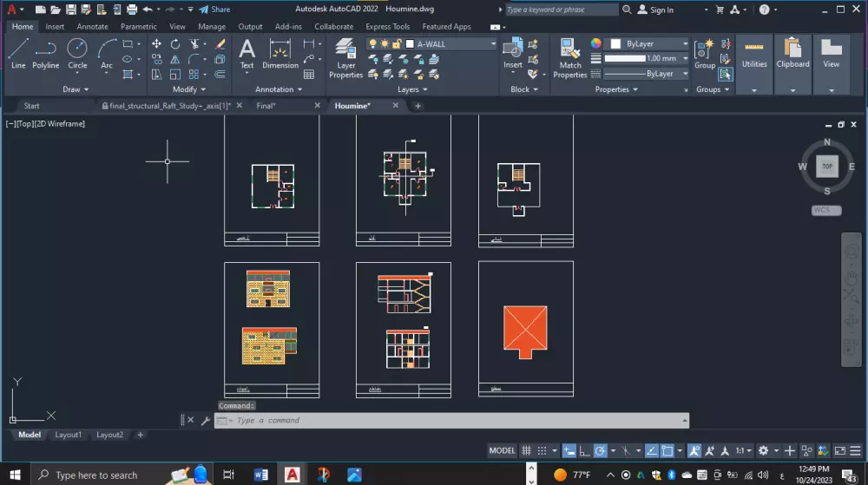Toggle ortho mode in status bar
868x485 pixels.
click(584, 450)
